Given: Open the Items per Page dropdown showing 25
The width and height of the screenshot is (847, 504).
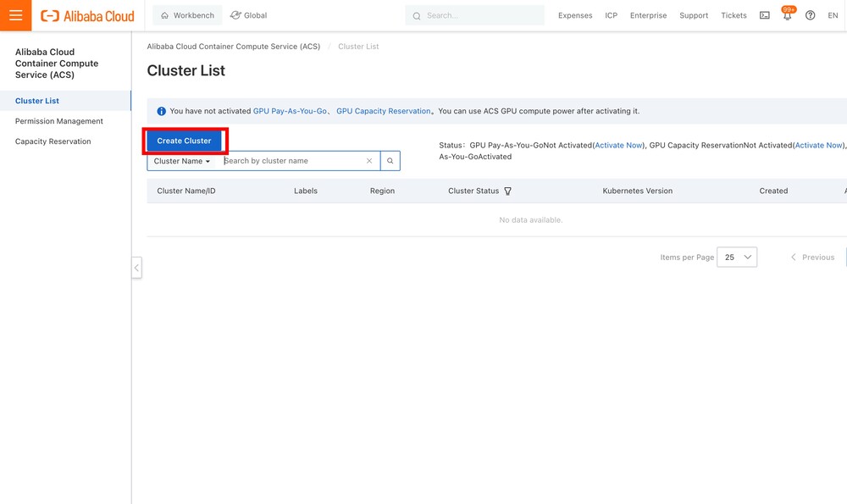Looking at the screenshot, I should point(737,258).
